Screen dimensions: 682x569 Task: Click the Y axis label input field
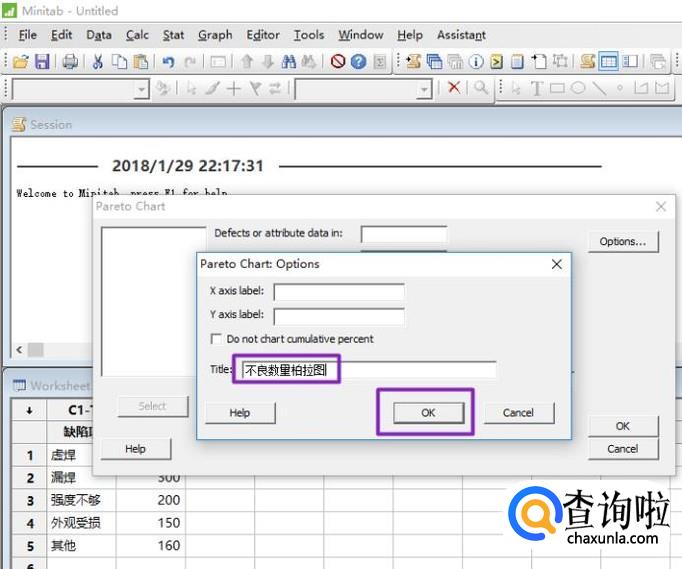point(339,316)
